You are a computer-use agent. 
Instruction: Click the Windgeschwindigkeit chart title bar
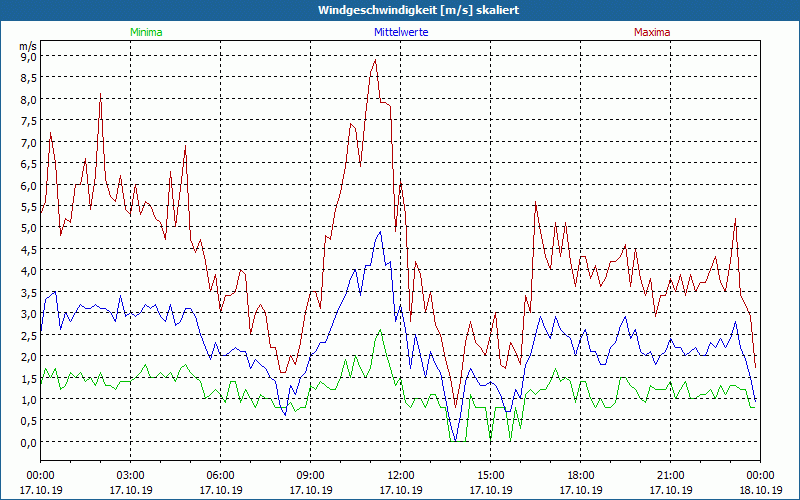pos(400,9)
